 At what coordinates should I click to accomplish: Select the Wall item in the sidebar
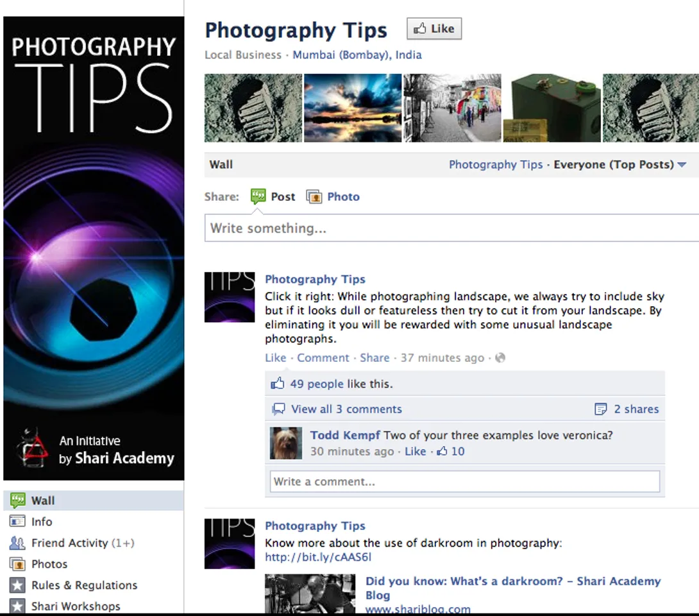[94, 501]
